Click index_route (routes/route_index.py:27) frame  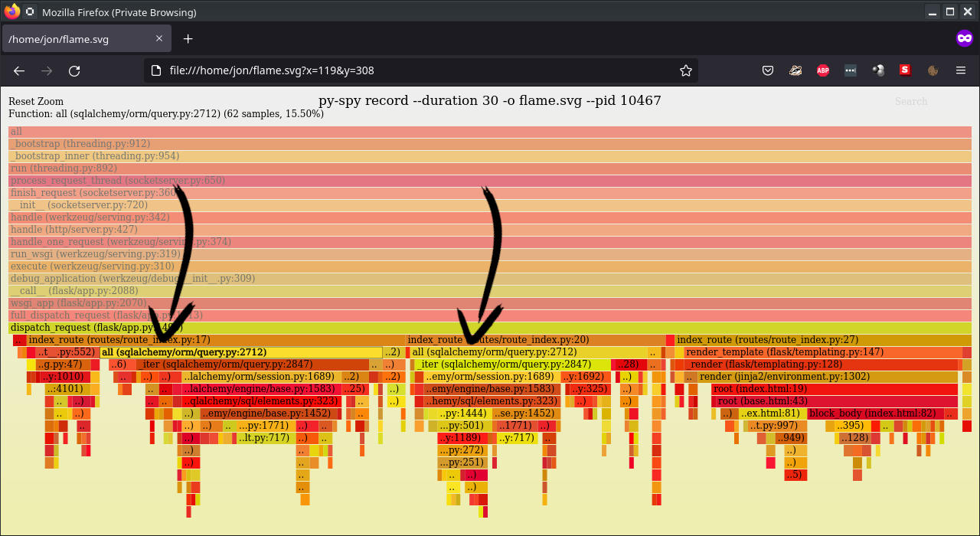pos(767,340)
